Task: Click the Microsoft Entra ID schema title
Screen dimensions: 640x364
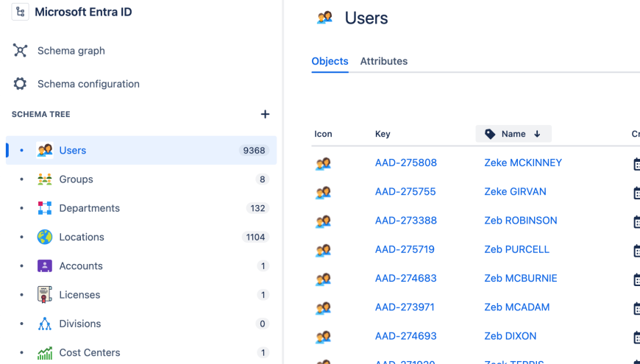Action: tap(83, 13)
